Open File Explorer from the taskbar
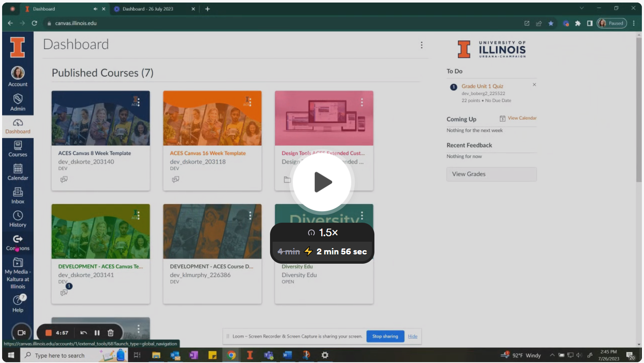 [156, 355]
